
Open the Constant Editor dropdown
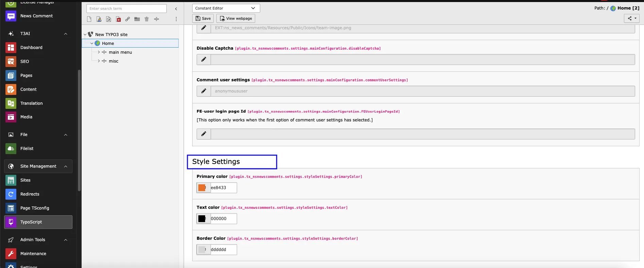226,8
